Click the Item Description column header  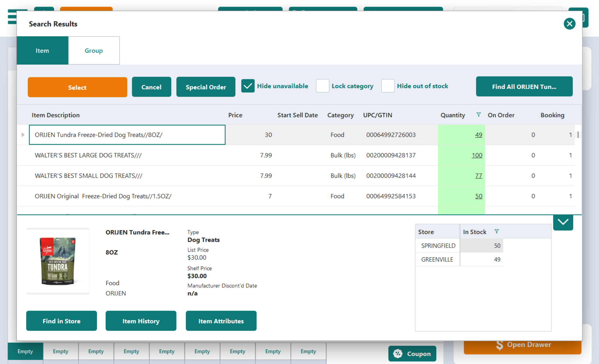point(56,115)
